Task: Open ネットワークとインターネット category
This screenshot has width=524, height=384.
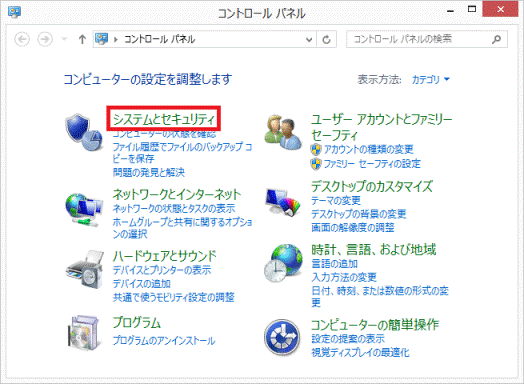Action: click(x=177, y=194)
